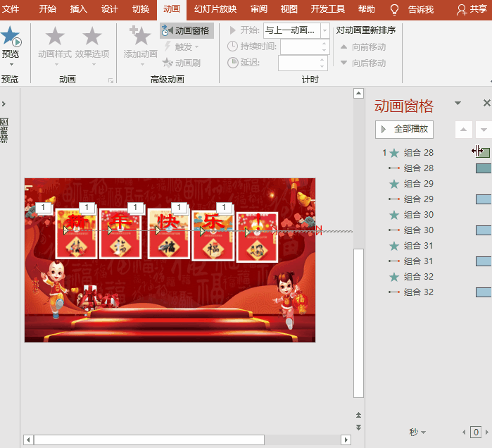
Task: Select the 快 card on the slide
Action: tap(168, 234)
